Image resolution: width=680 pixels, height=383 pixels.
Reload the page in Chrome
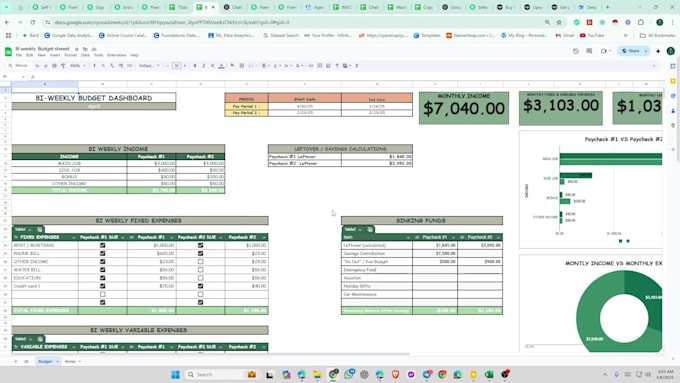tap(33, 22)
